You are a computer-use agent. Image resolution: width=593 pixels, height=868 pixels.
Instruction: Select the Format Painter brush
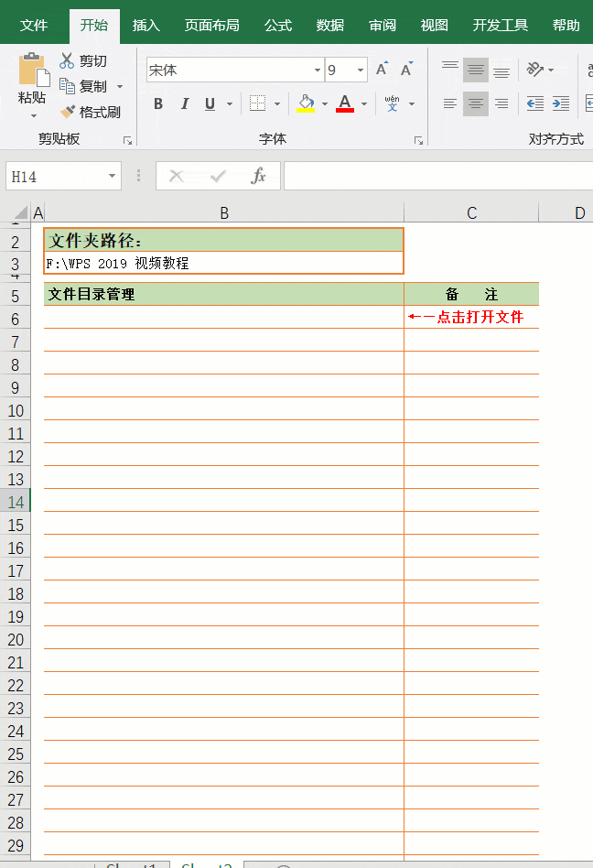point(68,112)
